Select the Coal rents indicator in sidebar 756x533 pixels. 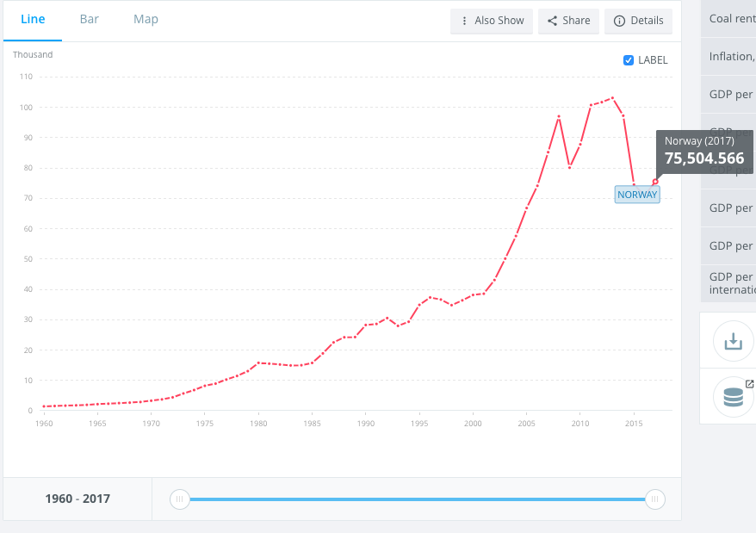coord(732,19)
